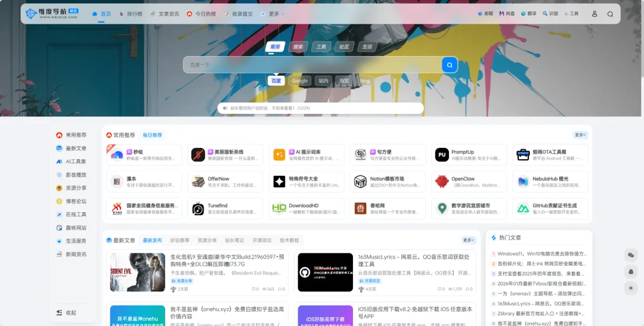Open the DownloadHD green HD icon
The width and height of the screenshot is (644, 326).
tap(279, 209)
